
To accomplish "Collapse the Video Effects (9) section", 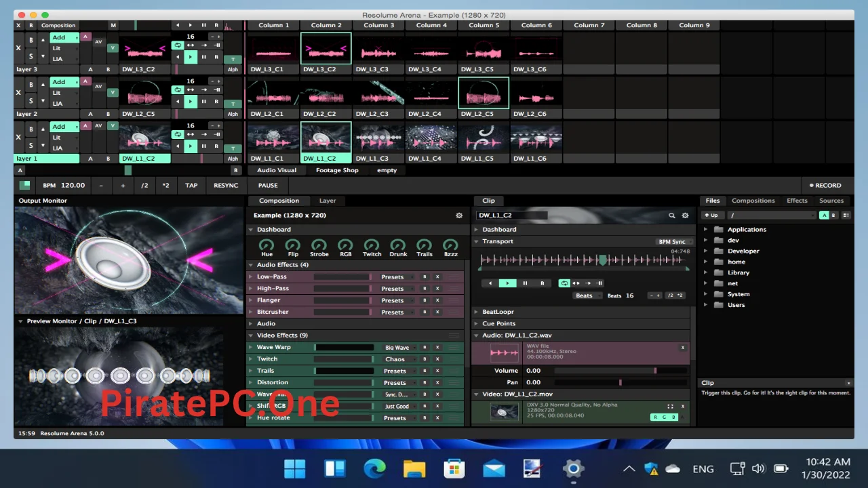I will [x=252, y=335].
